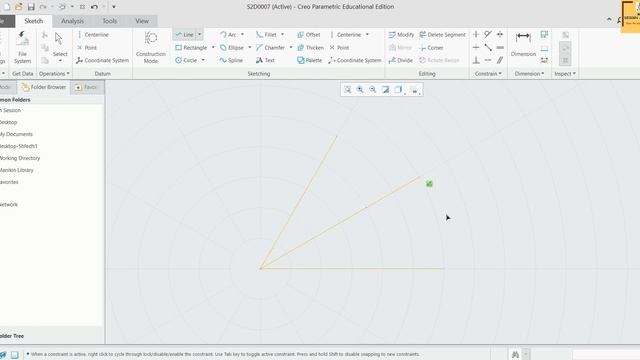Viewport: 640px width, 360px height.
Task: Apply the perpendicular constraint
Action: 476,60
